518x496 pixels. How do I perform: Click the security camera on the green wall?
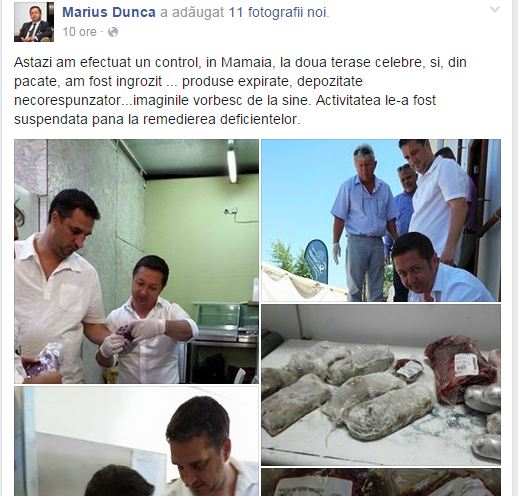231,211
